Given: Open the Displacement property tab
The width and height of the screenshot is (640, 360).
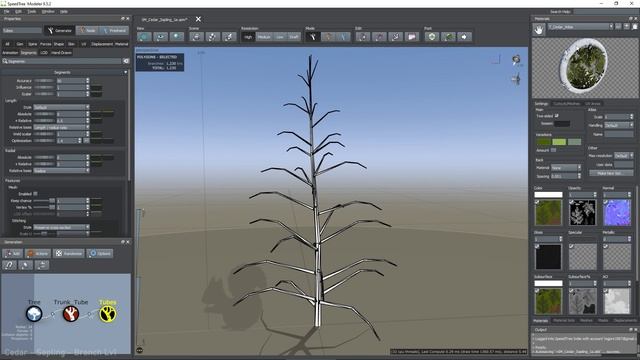Looking at the screenshot, I should [102, 44].
